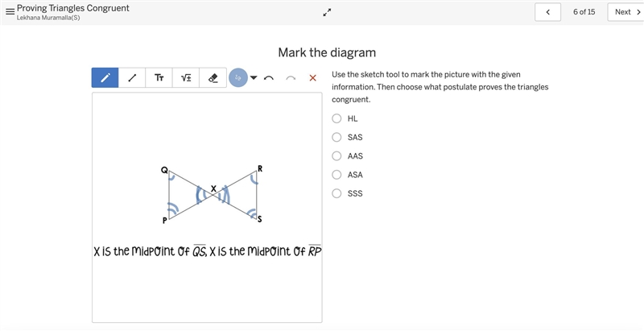Open the hamburger navigation menu
Image resolution: width=644 pixels, height=331 pixels.
coord(10,11)
